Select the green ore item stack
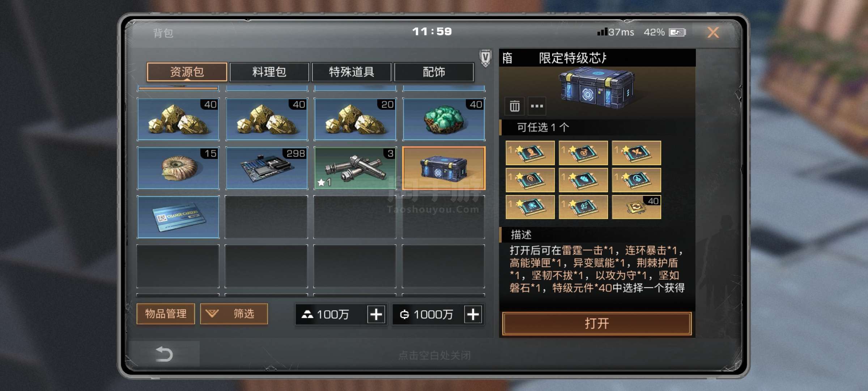 tap(444, 119)
